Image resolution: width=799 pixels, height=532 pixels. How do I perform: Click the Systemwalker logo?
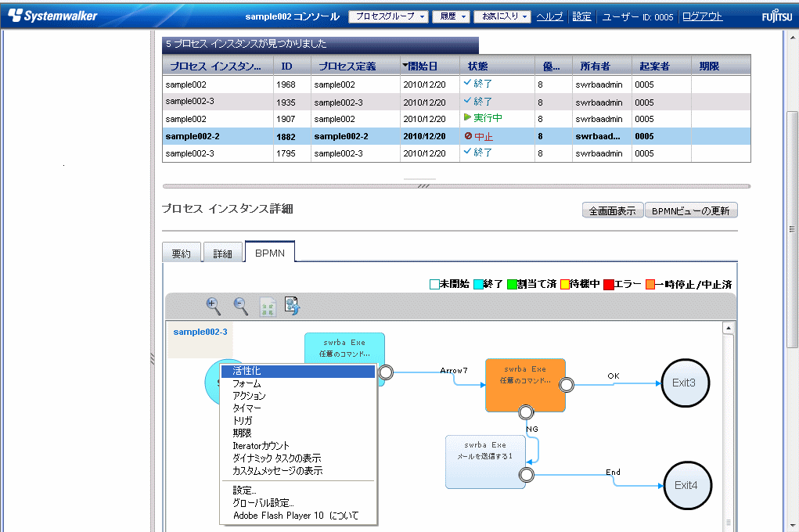pos(52,16)
